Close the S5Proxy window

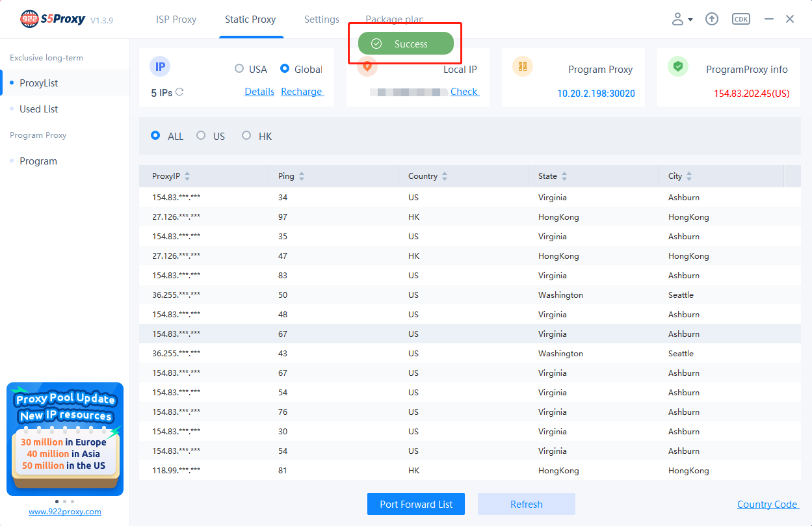(x=790, y=20)
